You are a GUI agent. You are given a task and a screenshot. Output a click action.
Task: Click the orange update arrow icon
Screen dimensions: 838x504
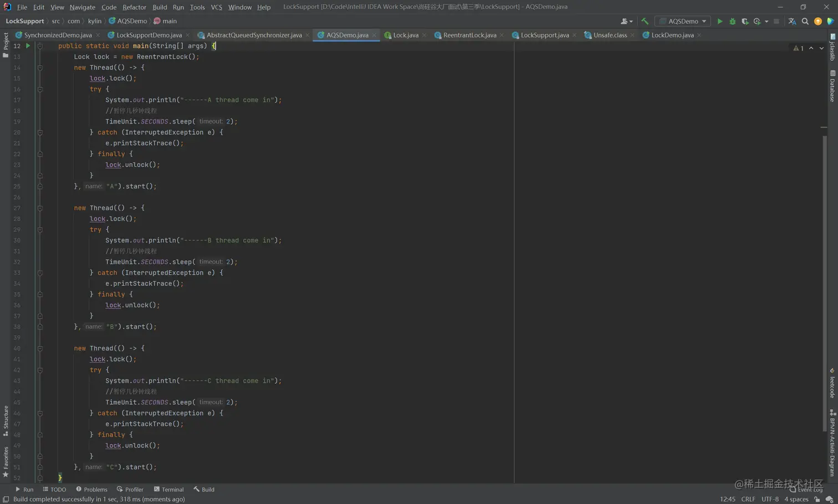(818, 21)
